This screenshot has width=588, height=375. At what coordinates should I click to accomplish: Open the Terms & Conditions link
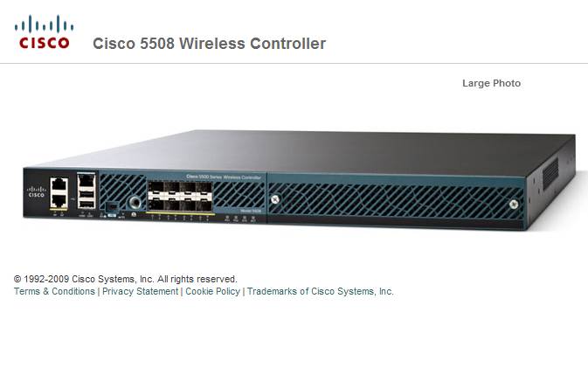(x=54, y=291)
